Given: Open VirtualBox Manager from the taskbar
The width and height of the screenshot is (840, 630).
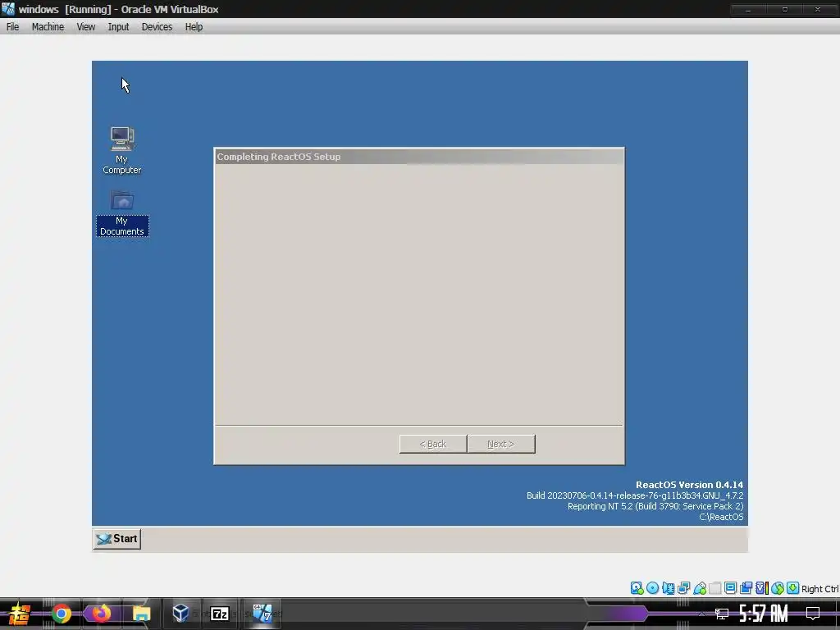Looking at the screenshot, I should point(180,614).
